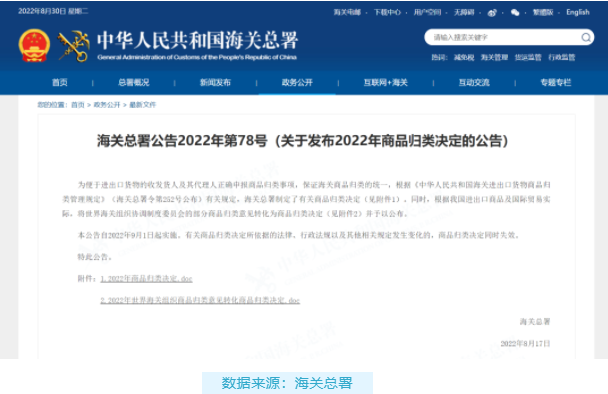This screenshot has height=394, width=608.
Task: Select the hot word 货运监管
Action: [x=528, y=57]
